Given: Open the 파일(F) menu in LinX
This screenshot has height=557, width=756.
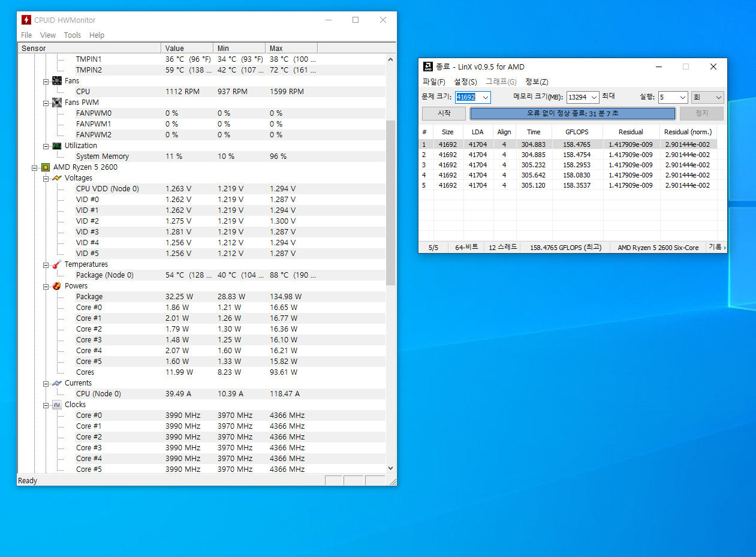Looking at the screenshot, I should click(x=434, y=82).
